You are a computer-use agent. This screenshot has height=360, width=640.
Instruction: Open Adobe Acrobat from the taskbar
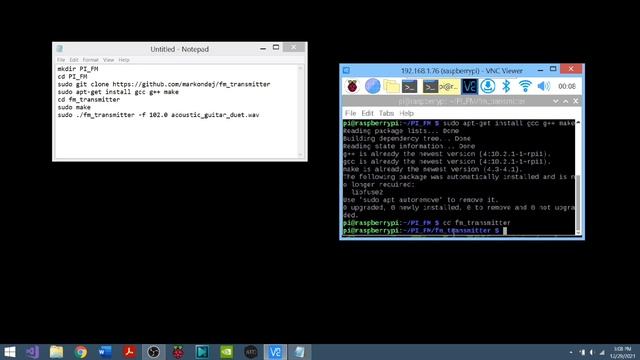click(x=129, y=352)
